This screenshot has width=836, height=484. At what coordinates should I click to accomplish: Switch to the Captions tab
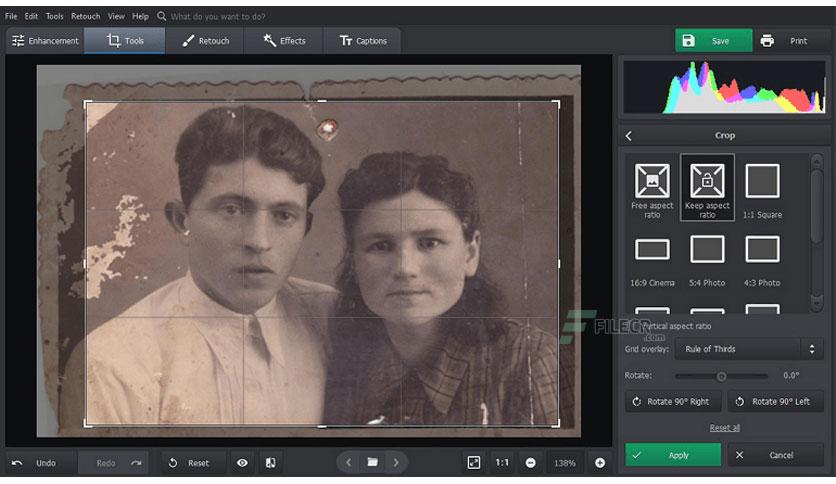tap(363, 41)
